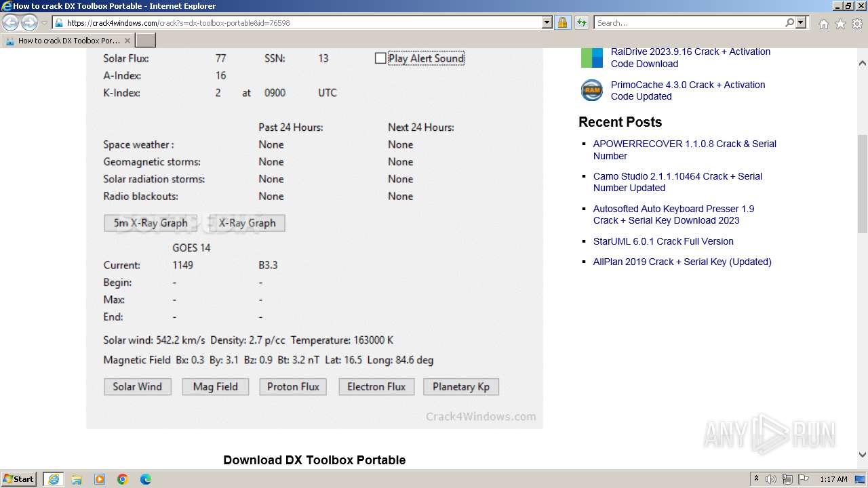Image resolution: width=868 pixels, height=488 pixels.
Task: Click the page scrollbar down arrow
Action: click(x=863, y=455)
